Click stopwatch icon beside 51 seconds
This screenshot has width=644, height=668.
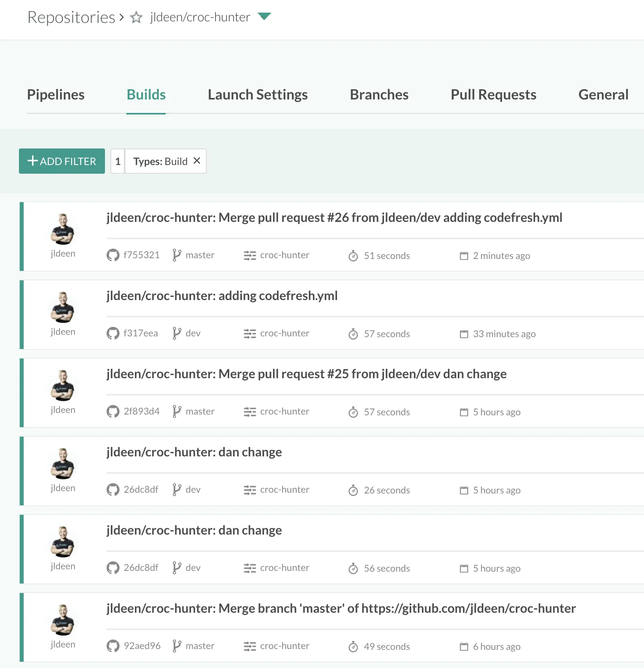click(353, 256)
